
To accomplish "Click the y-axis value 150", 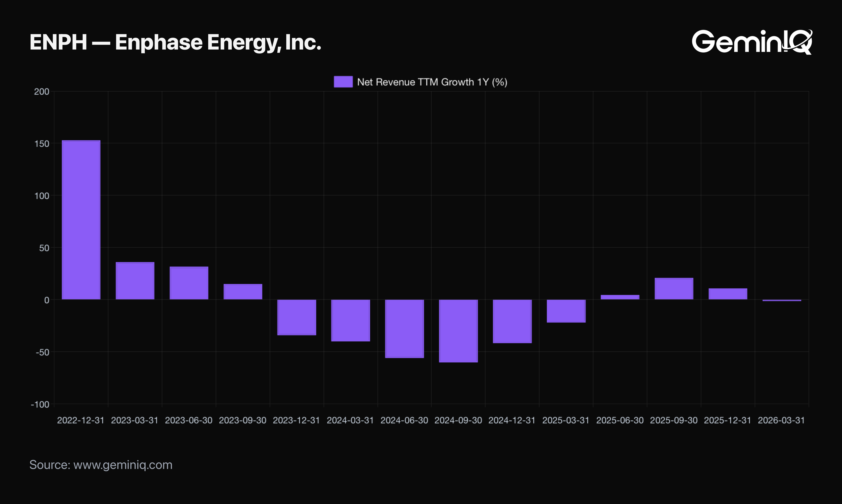I will click(42, 144).
